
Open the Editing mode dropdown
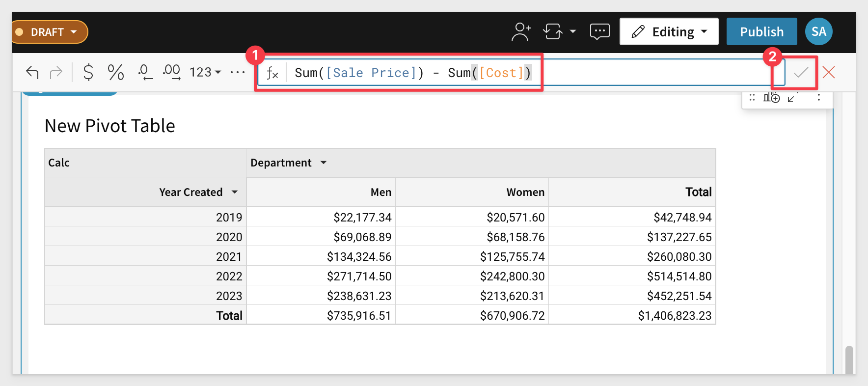[x=669, y=32]
